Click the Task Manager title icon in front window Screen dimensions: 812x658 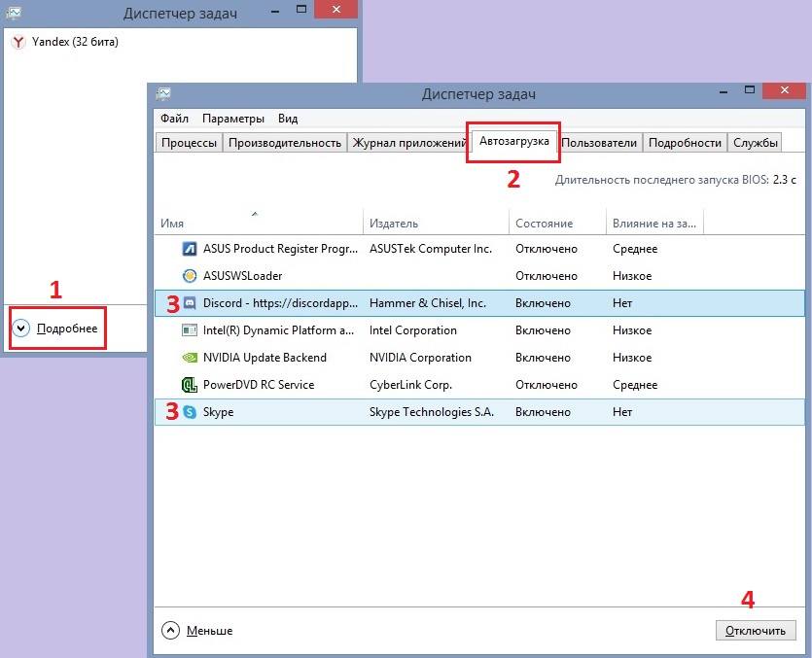coord(163,93)
